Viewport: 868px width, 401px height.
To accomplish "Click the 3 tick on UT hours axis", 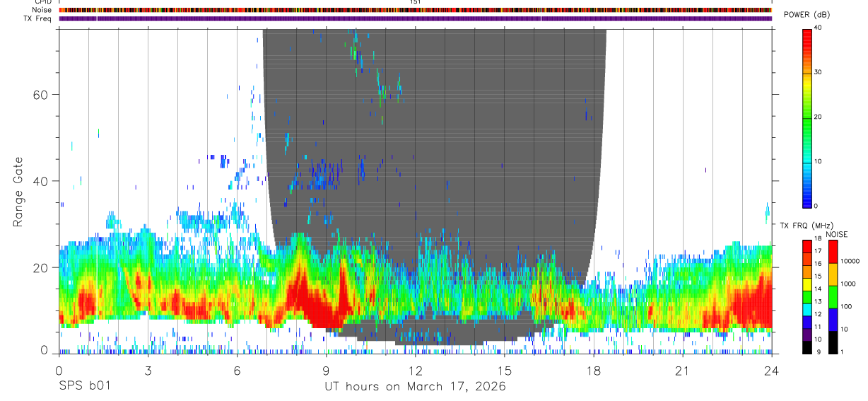I will click(148, 371).
